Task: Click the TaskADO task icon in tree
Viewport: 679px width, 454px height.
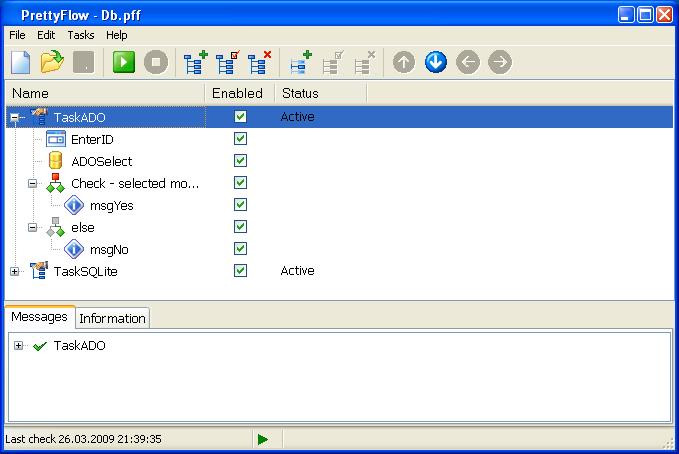Action: pos(39,117)
